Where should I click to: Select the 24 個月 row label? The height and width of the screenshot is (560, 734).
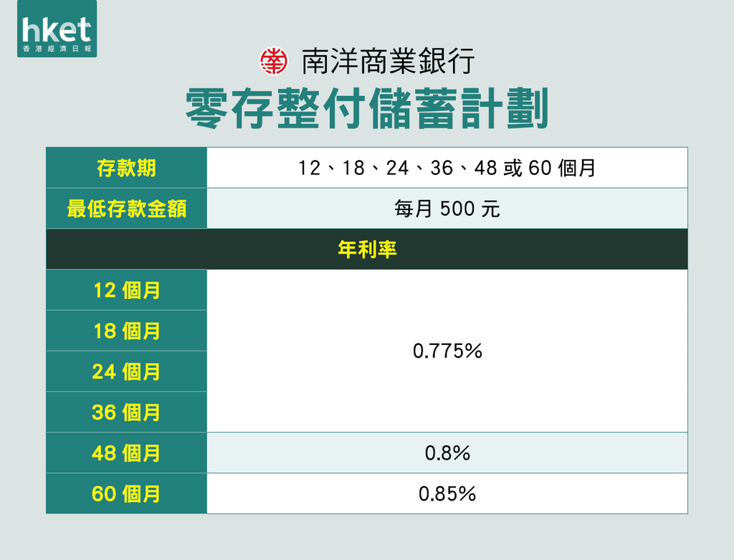126,371
